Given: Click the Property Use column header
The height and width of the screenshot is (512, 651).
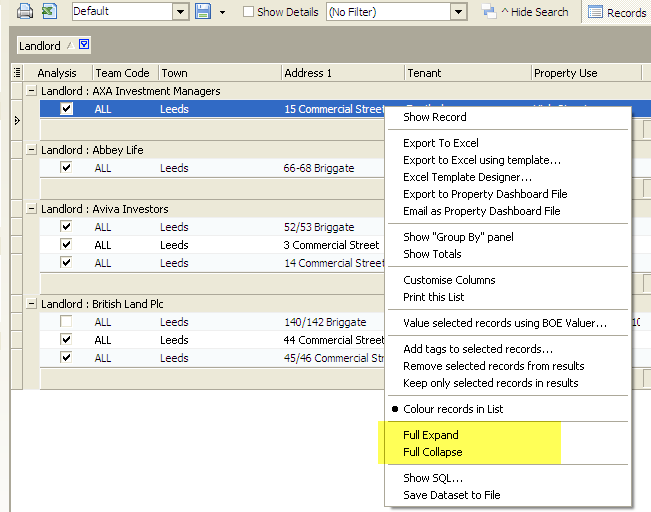Looking at the screenshot, I should pos(586,73).
